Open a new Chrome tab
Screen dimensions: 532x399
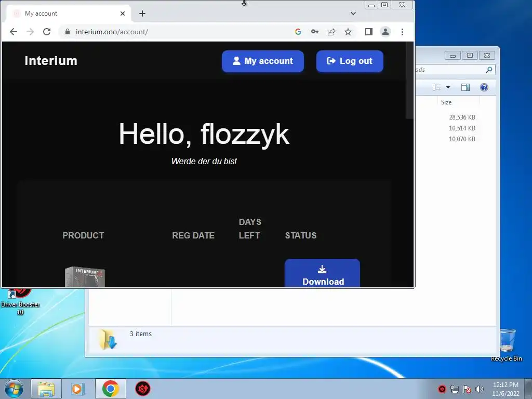click(x=142, y=14)
